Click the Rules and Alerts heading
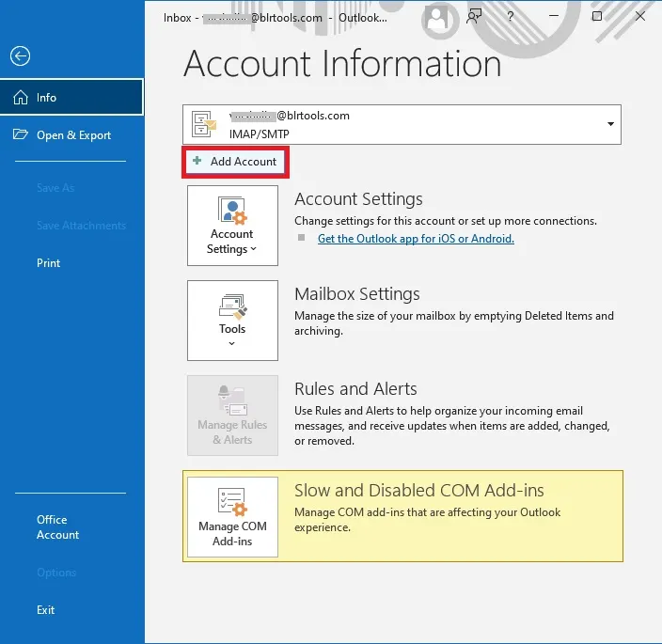 [x=355, y=388]
